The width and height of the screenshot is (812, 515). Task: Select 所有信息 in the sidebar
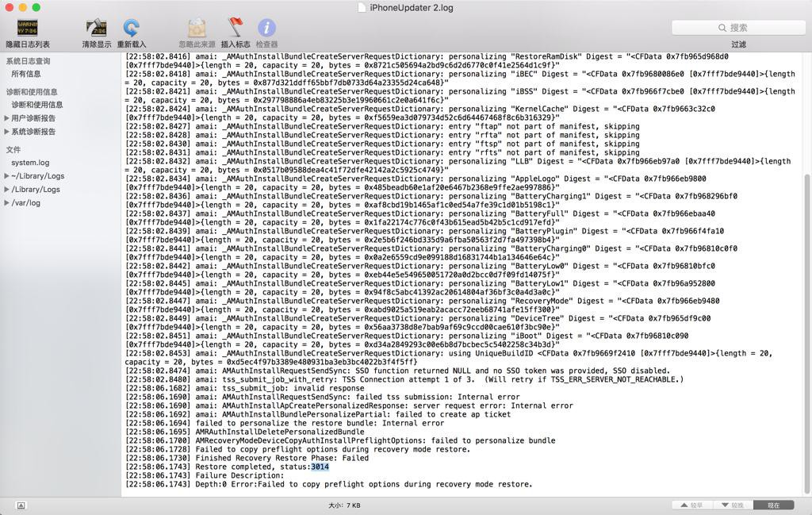[x=26, y=74]
